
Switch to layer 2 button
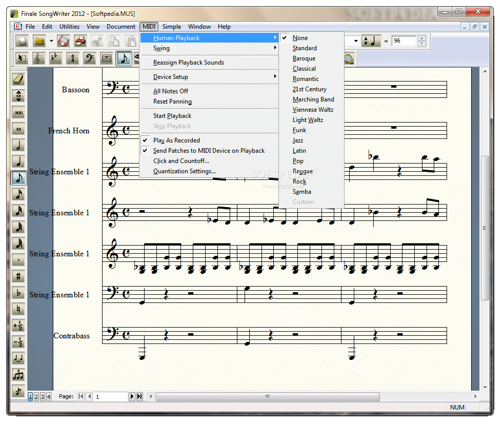point(36,397)
